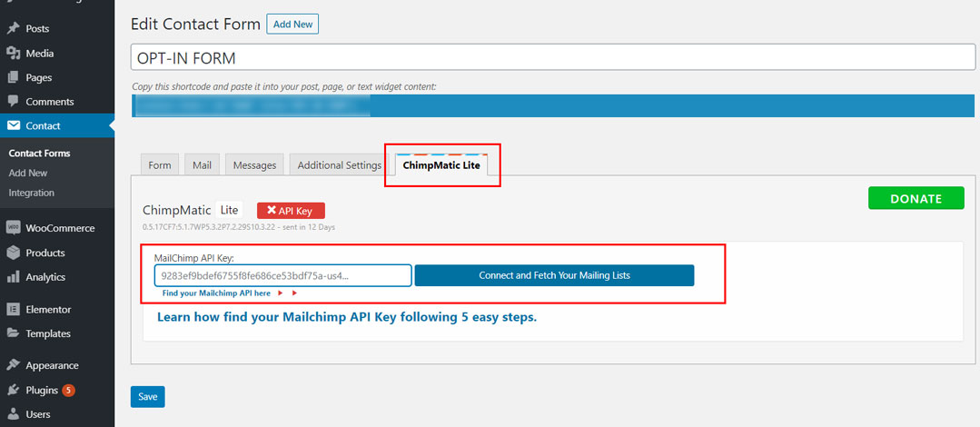The height and width of the screenshot is (427, 980).
Task: Click the Analytics bar chart icon
Action: point(13,277)
